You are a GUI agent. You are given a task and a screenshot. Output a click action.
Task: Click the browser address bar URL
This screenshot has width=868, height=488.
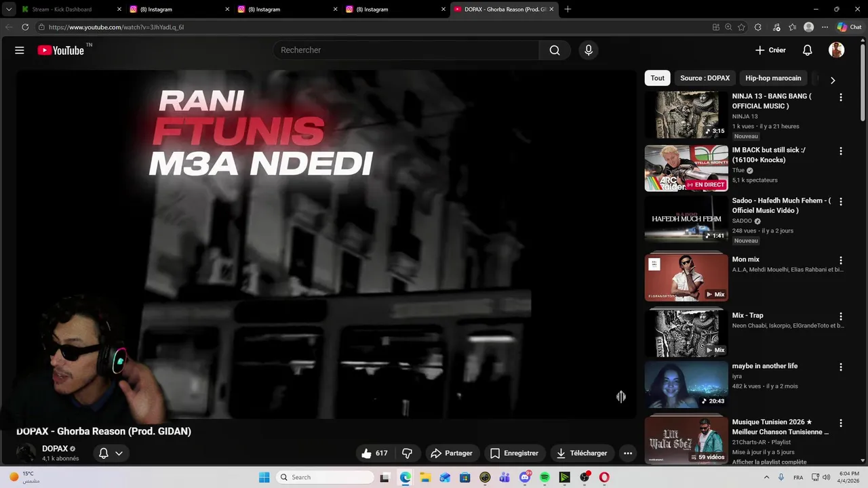point(116,27)
